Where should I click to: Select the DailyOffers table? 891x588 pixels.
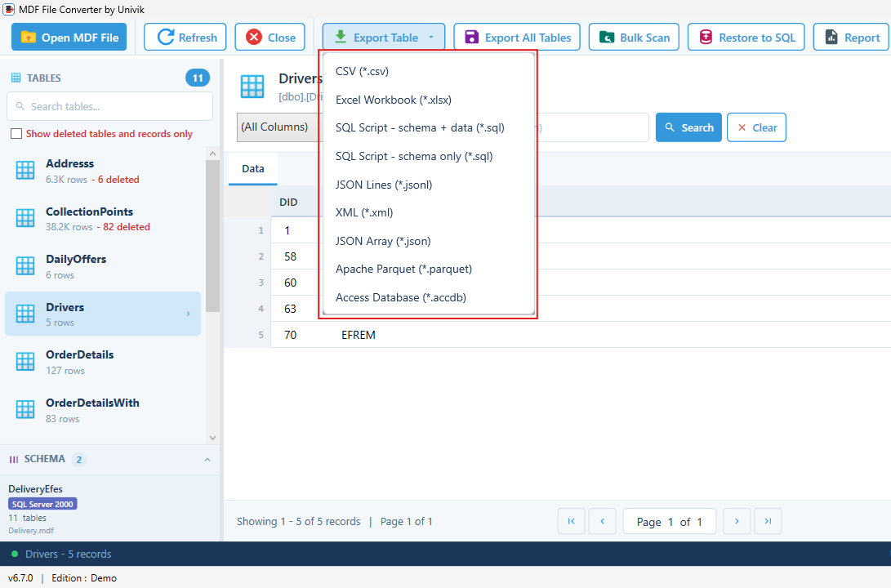click(x=103, y=266)
